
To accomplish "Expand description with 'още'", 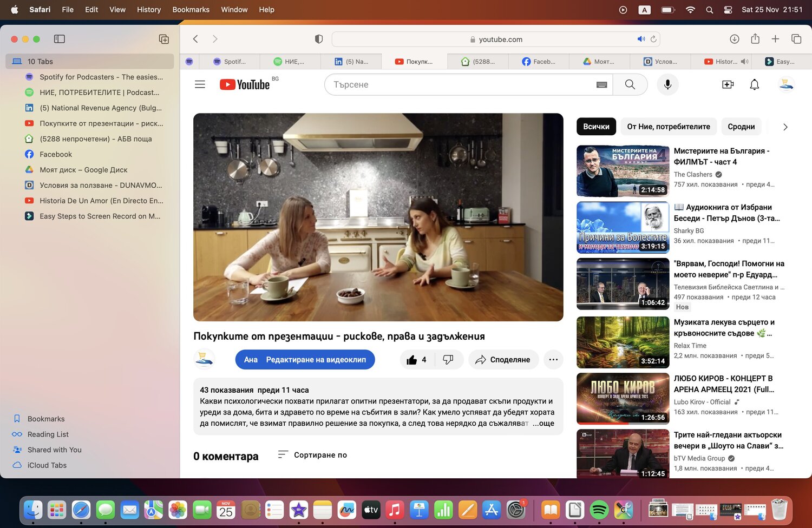I will [543, 423].
